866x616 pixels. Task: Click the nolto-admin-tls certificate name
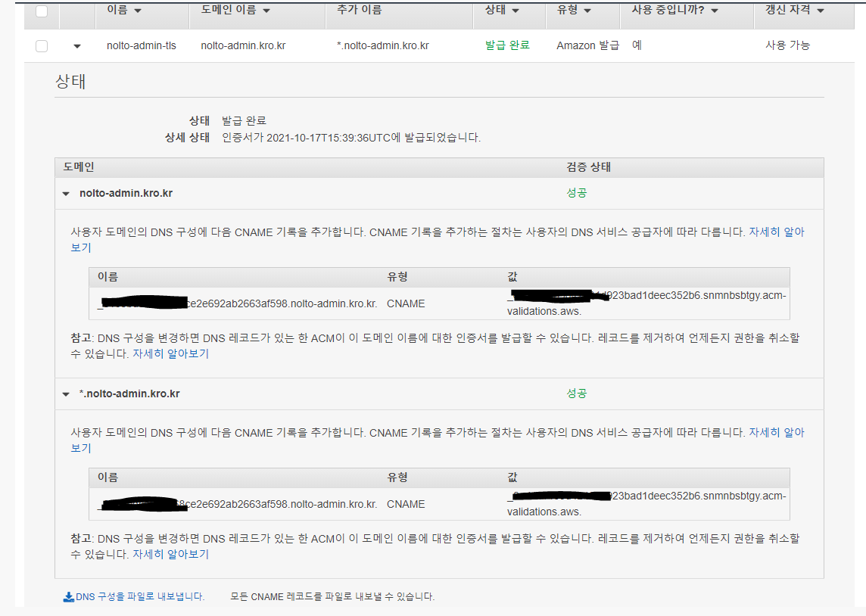(142, 45)
